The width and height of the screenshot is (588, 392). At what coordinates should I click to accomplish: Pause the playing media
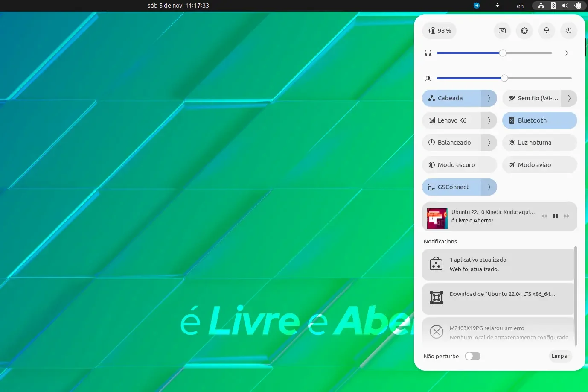click(556, 216)
